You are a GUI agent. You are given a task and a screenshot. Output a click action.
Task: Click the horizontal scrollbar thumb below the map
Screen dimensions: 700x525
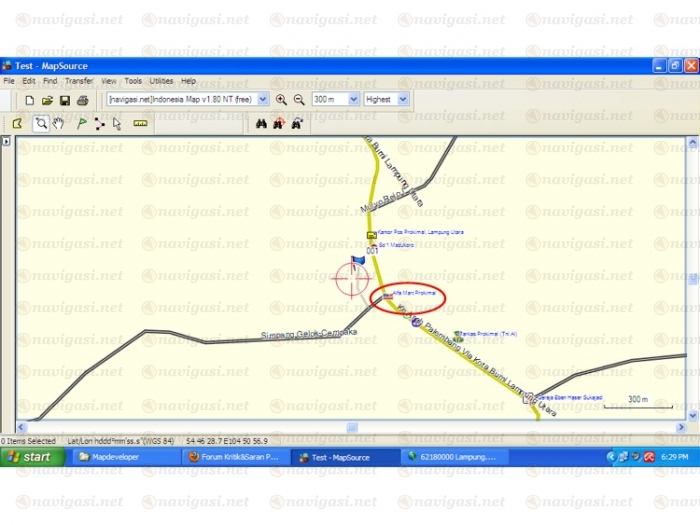point(352,428)
